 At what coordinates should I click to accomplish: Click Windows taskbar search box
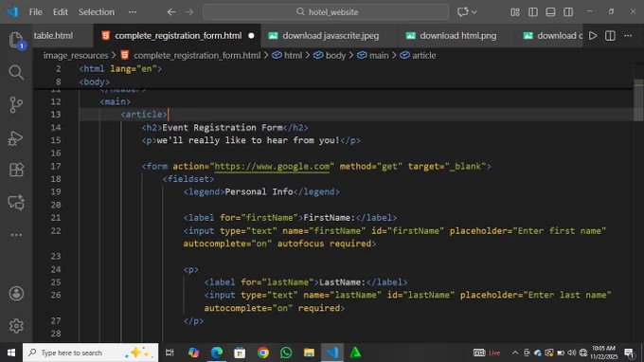pyautogui.click(x=90, y=353)
